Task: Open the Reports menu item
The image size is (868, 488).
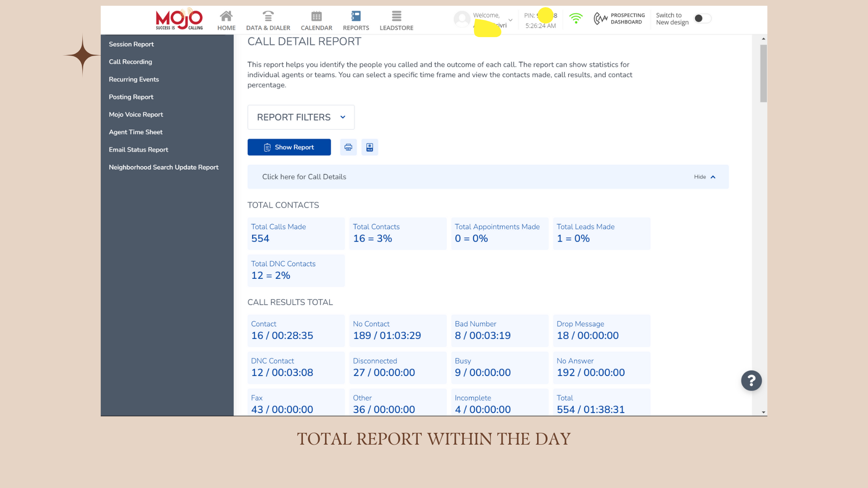Action: [356, 21]
